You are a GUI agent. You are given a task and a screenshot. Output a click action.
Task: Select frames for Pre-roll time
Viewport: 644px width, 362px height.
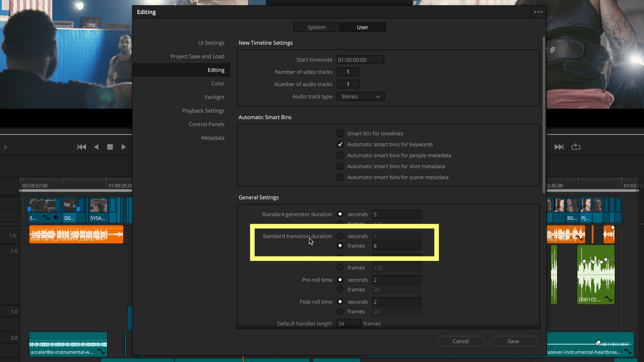click(340, 290)
